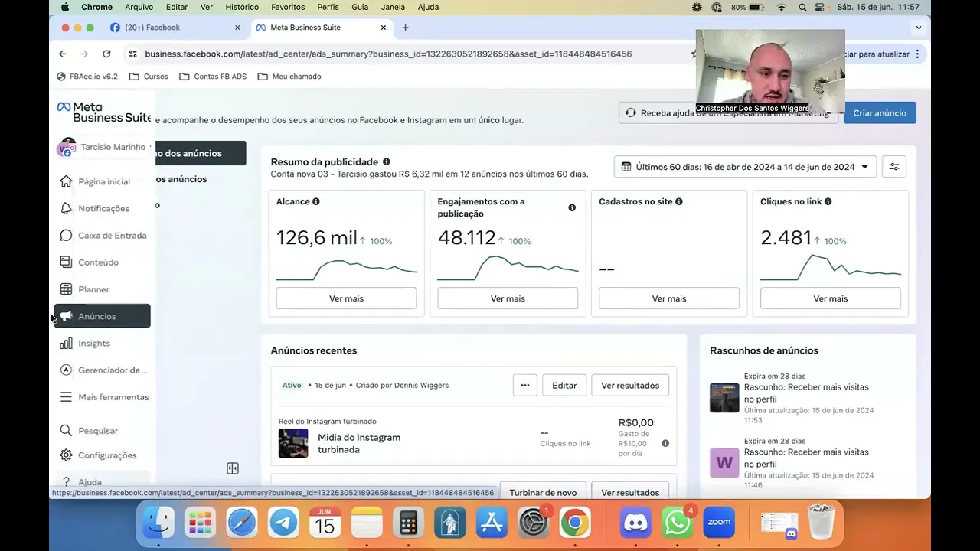This screenshot has height=551, width=980.
Task: Open Zoom from the Dock
Action: click(x=719, y=523)
